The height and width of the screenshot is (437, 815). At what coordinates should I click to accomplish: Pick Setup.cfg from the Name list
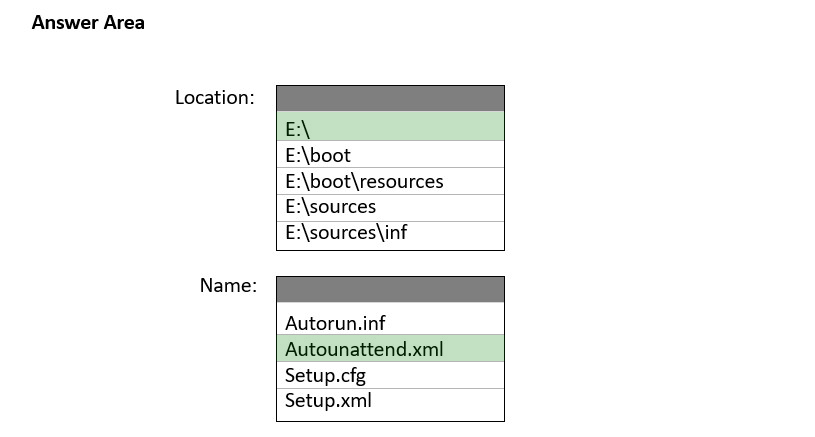point(390,375)
